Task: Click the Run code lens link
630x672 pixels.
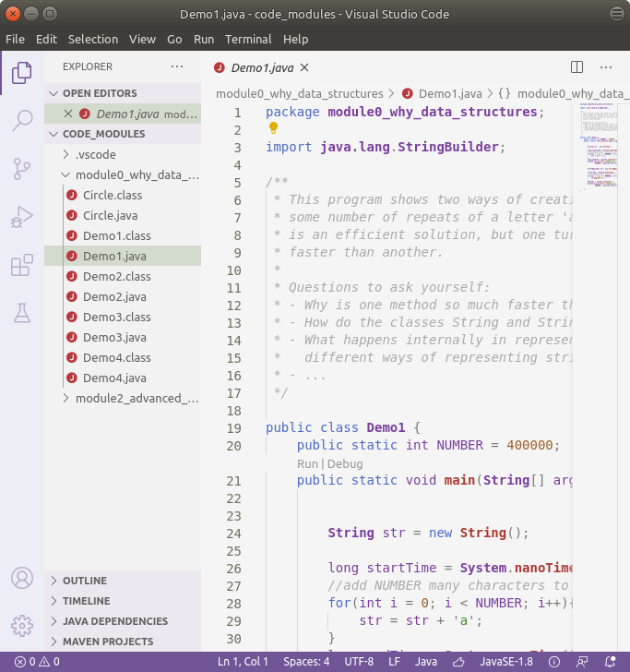Action: (x=307, y=464)
